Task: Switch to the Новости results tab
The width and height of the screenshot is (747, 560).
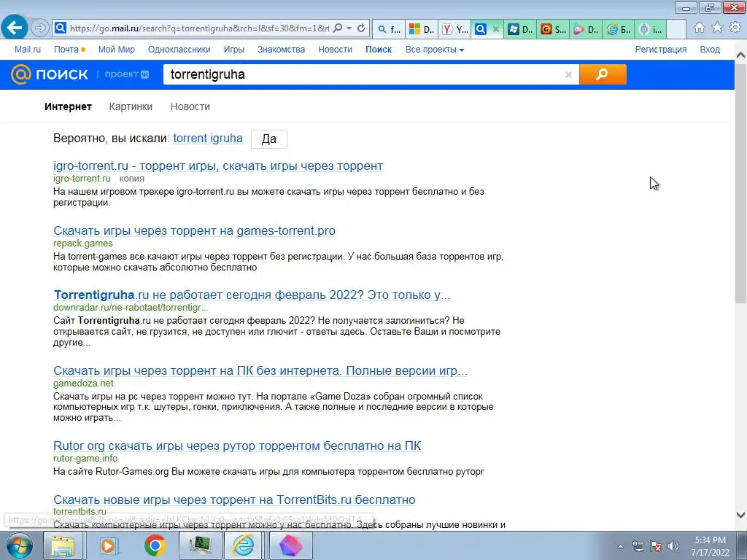Action: point(190,106)
